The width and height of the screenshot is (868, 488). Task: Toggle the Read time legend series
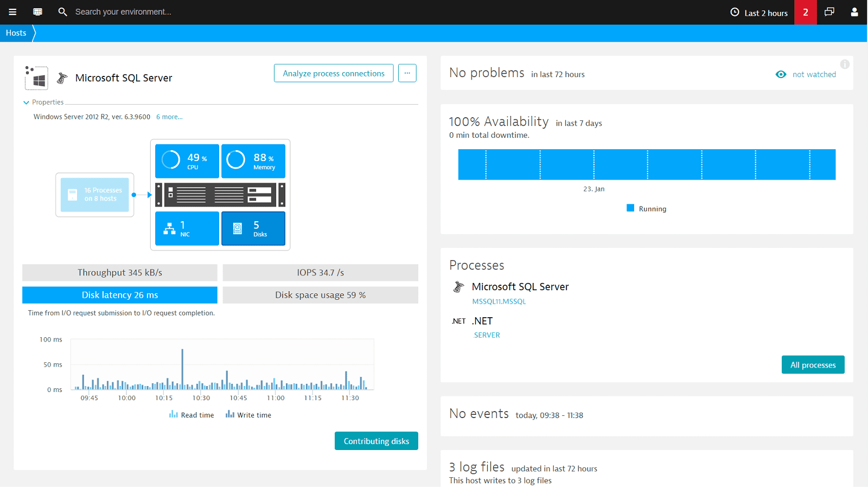pyautogui.click(x=192, y=415)
